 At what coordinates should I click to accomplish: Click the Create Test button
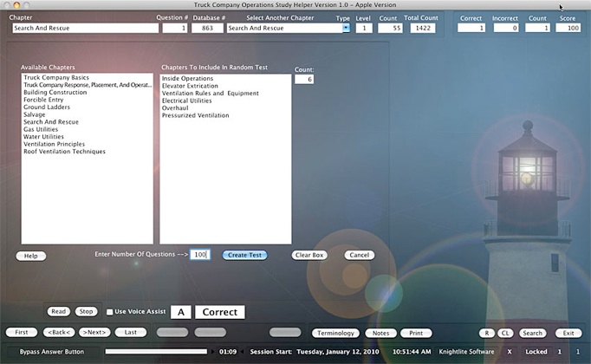point(244,255)
